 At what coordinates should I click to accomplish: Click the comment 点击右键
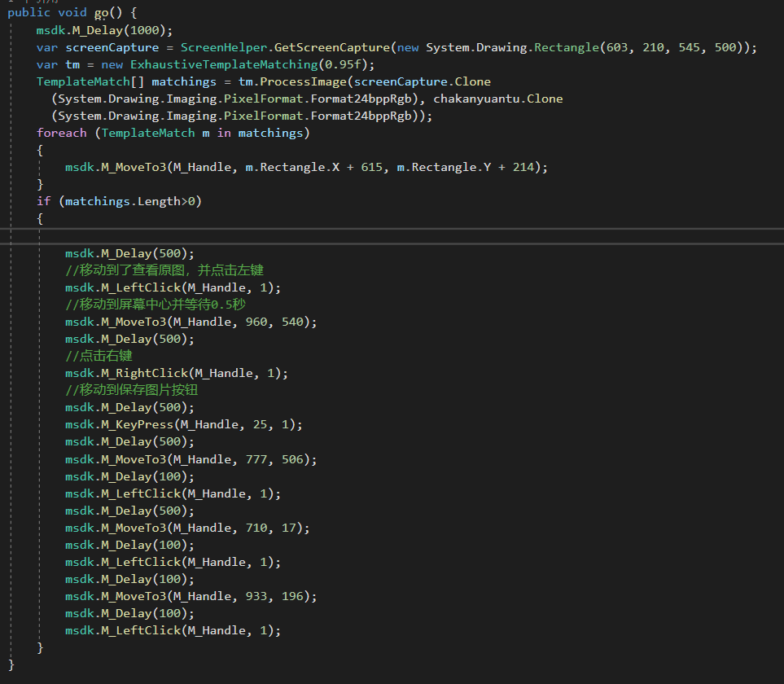click(x=99, y=356)
